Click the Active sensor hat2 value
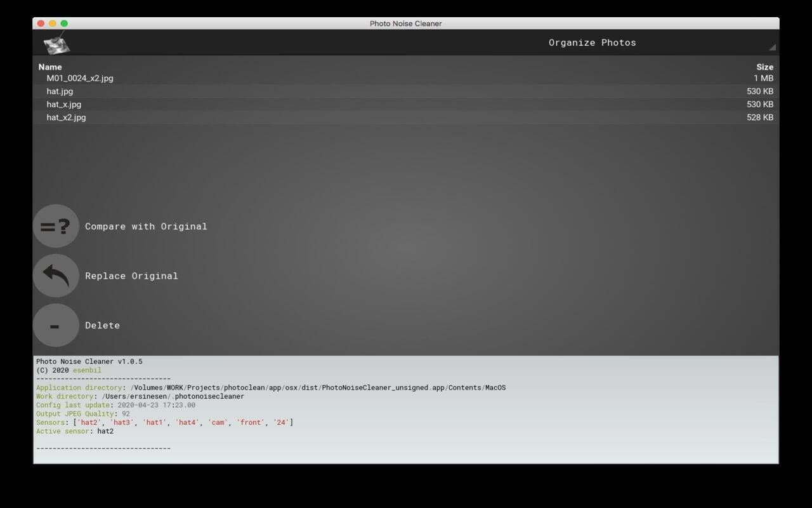This screenshot has width=812, height=508. (105, 431)
